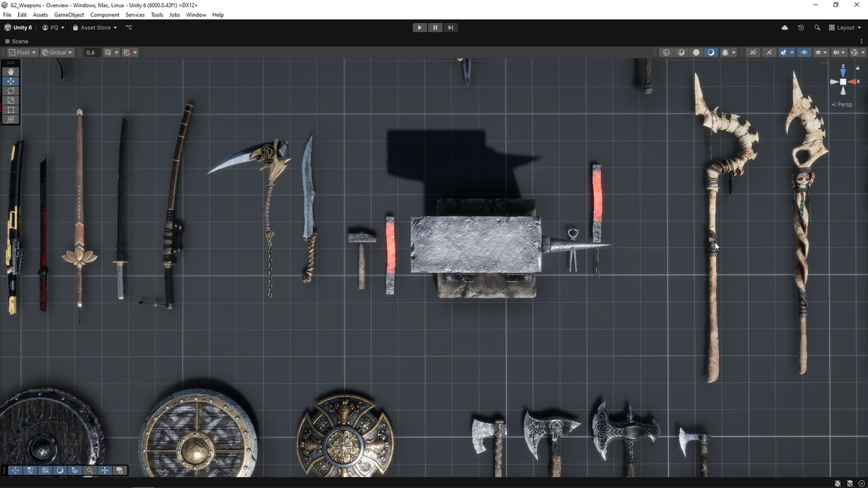Open the Scene view more options menu
Image resolution: width=868 pixels, height=488 pixels.
tap(861, 41)
